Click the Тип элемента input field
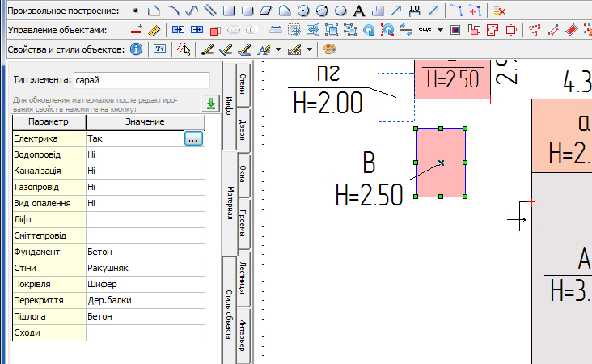The image size is (592, 364). pyautogui.click(x=141, y=80)
